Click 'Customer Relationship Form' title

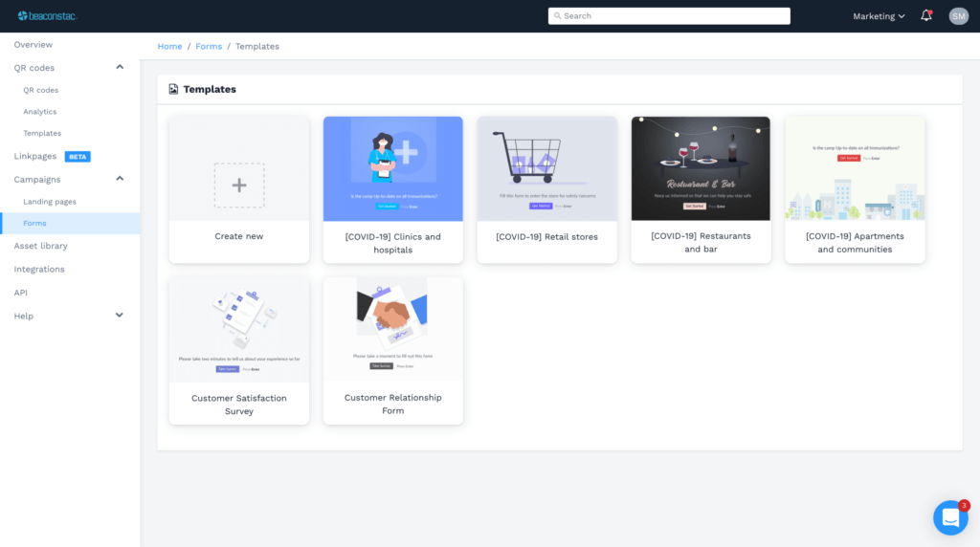392,404
